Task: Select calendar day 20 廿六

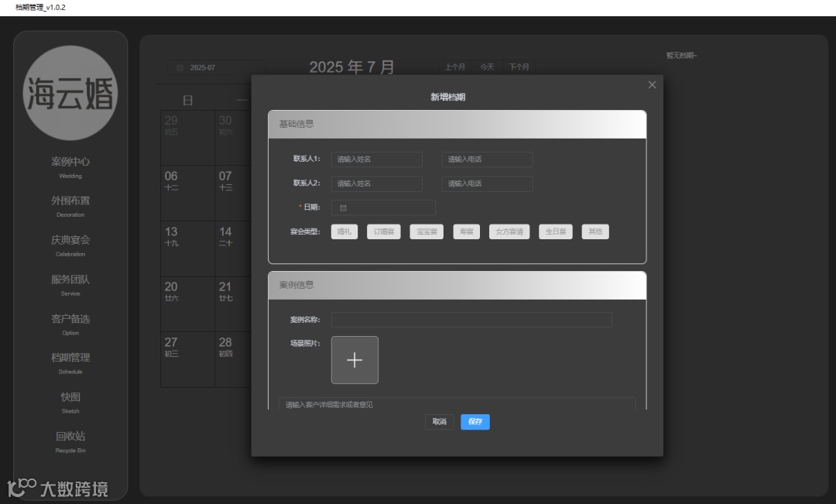Action: coord(187,304)
